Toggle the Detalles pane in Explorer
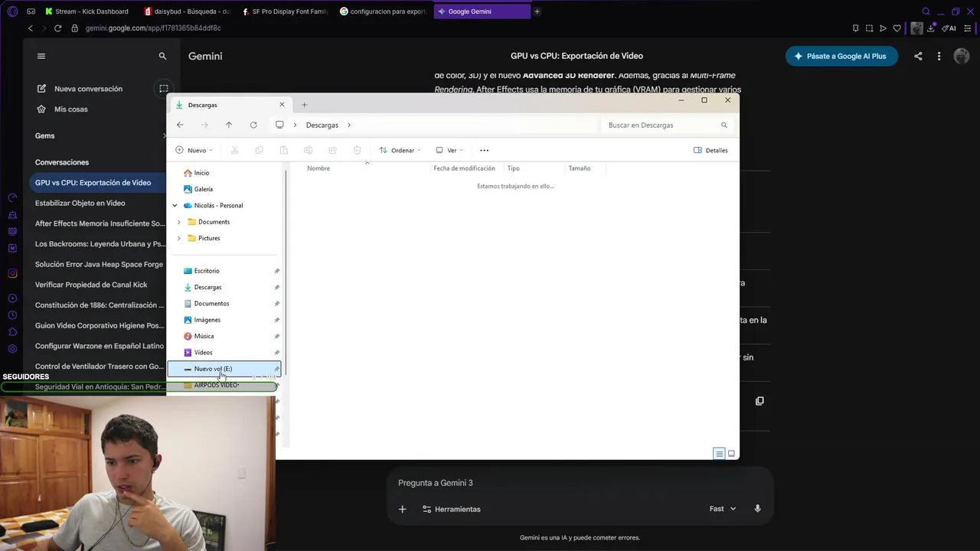Screen dimensions: 980x551 click(x=710, y=150)
